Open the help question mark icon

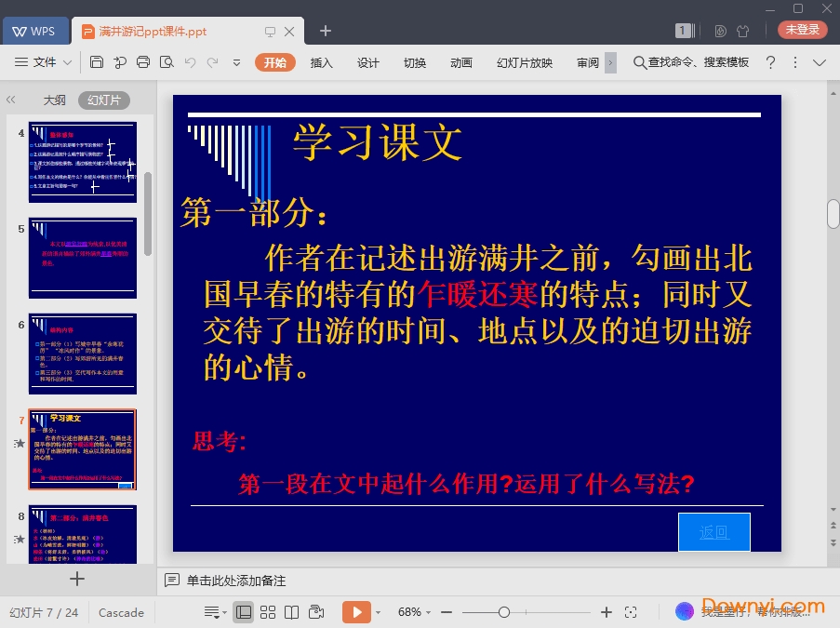[x=770, y=62]
